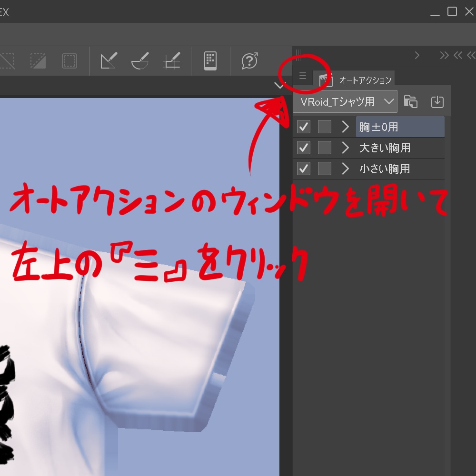The width and height of the screenshot is (476, 476).
Task: Toggle the checkbox for 胸±0用 action
Action: pos(303,127)
